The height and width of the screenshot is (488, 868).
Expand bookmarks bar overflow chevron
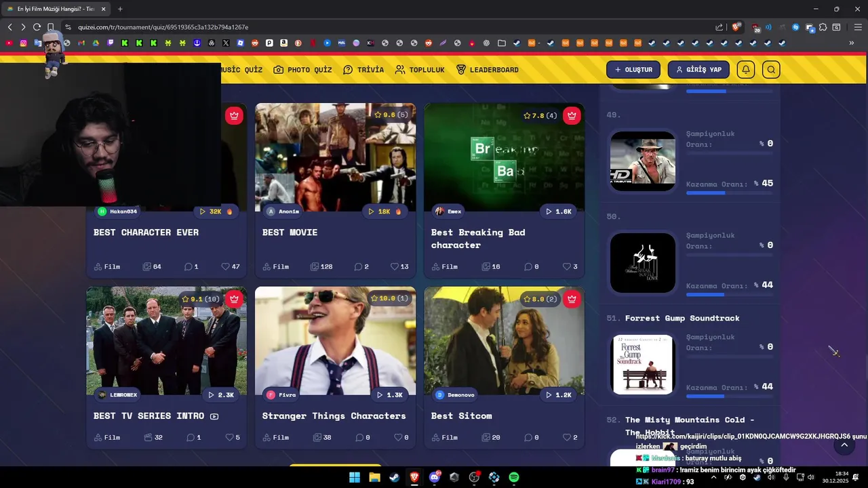[852, 43]
